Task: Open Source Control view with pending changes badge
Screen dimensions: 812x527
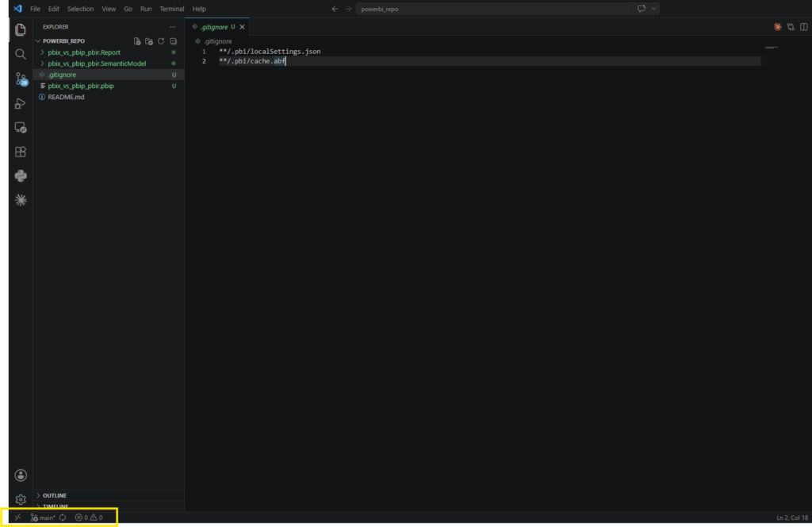Action: coord(21,79)
